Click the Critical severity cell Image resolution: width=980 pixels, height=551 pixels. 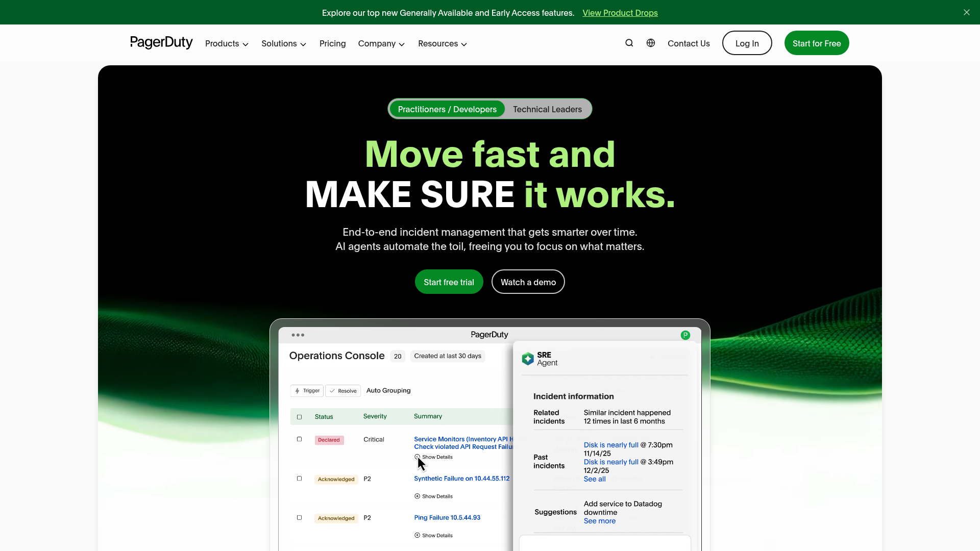(374, 439)
